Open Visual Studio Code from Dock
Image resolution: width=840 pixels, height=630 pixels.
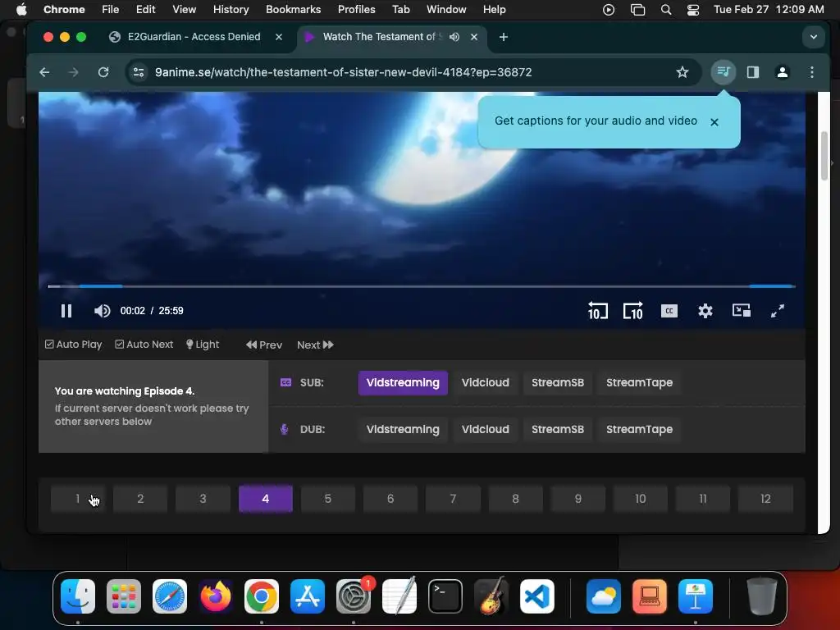click(x=536, y=596)
